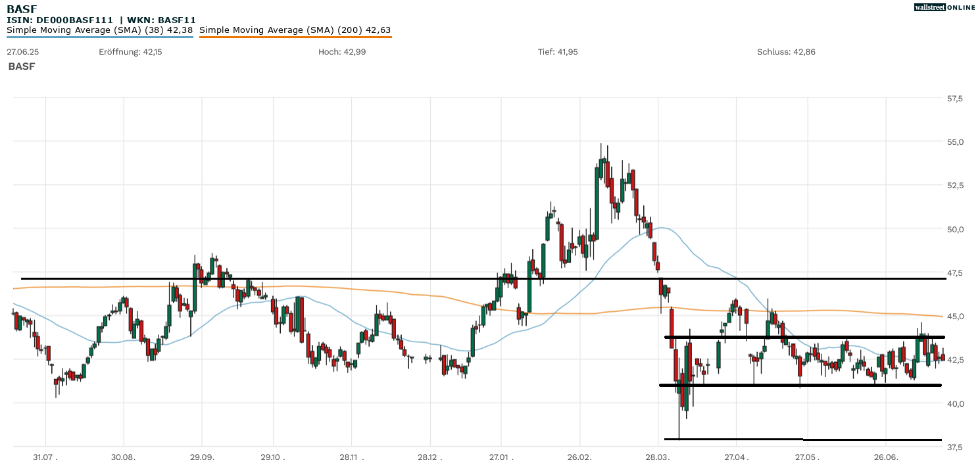980x460 pixels.
Task: Select the 29.09. date on the x-axis
Action: point(202,456)
